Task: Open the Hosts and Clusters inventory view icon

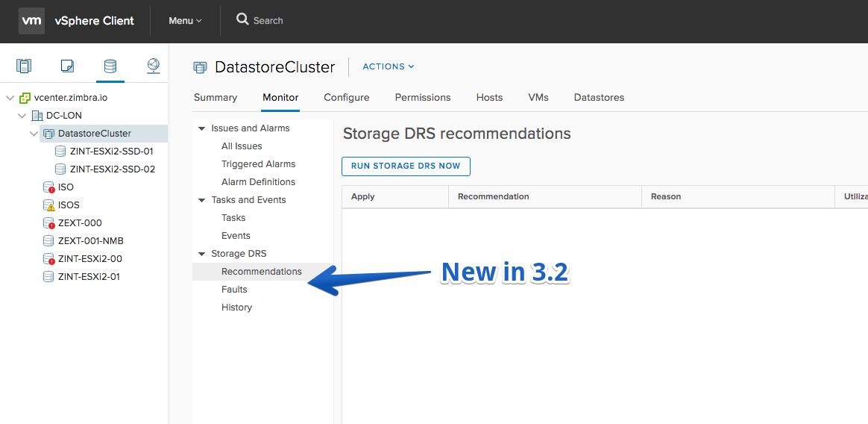Action: (x=24, y=66)
